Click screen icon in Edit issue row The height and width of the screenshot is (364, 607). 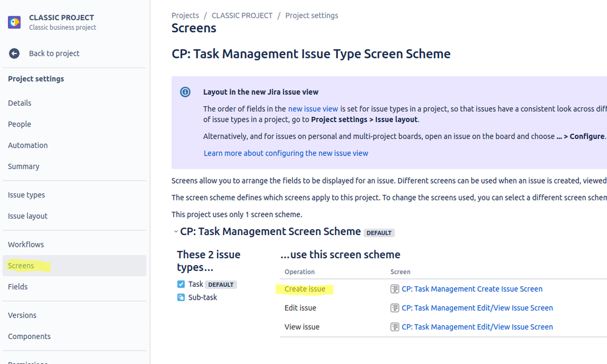[x=394, y=308]
